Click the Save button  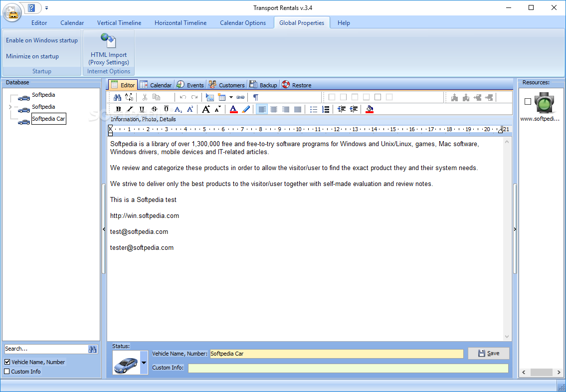tap(489, 354)
